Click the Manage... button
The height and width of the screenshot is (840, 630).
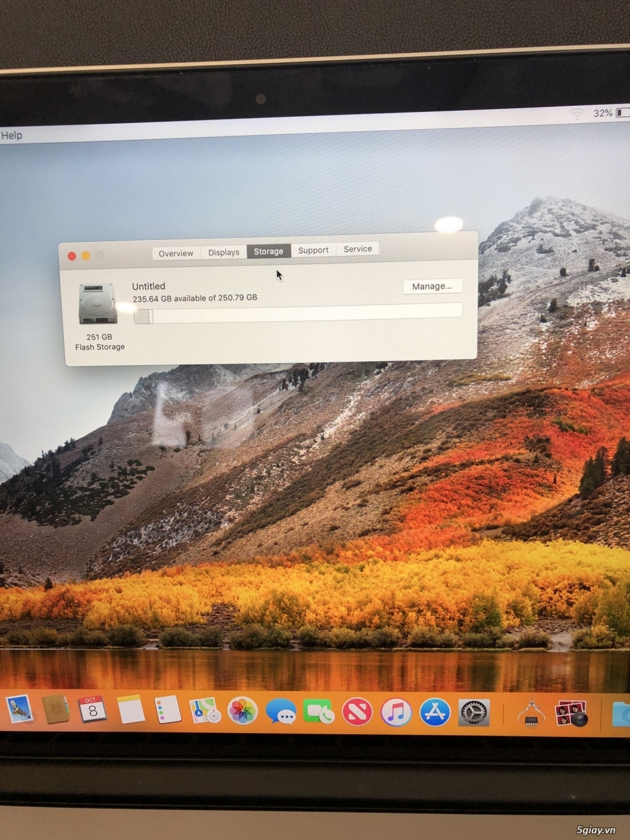432,286
